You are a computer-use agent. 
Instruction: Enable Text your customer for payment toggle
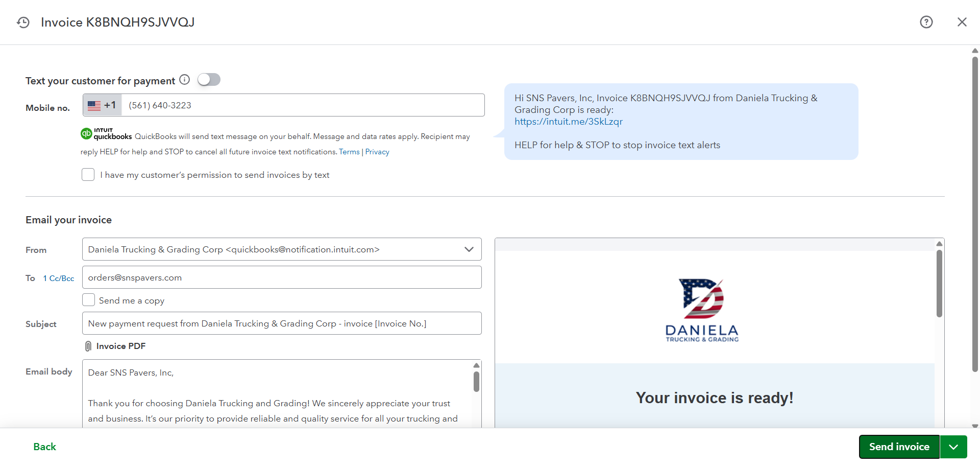point(209,80)
